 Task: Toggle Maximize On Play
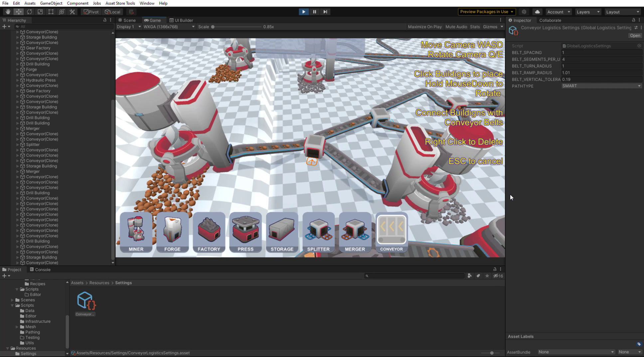click(425, 27)
